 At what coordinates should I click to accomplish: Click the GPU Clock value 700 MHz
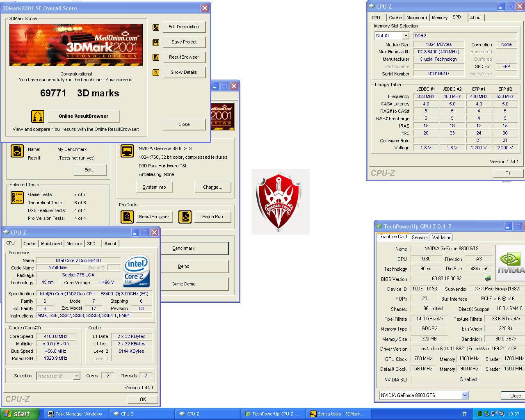click(423, 359)
